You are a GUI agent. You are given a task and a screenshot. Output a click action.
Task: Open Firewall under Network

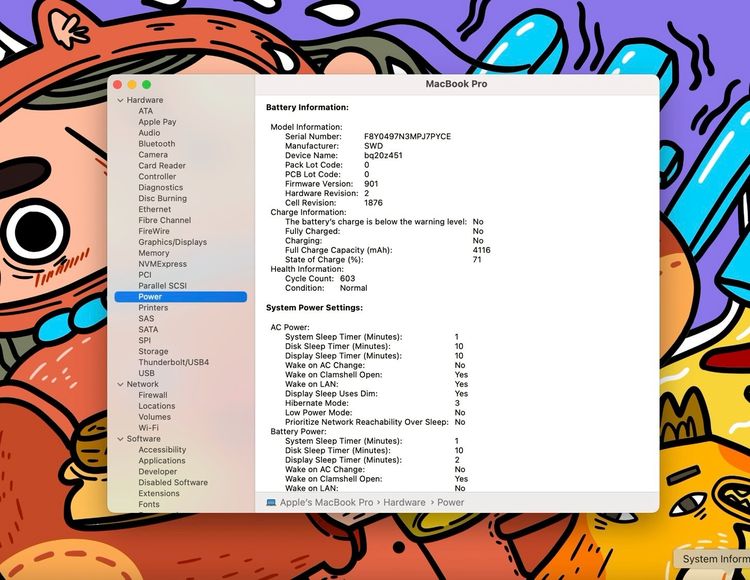click(153, 395)
